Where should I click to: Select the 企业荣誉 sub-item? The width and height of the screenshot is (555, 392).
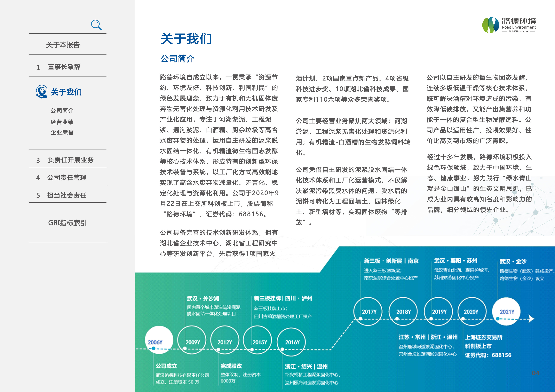(62, 132)
